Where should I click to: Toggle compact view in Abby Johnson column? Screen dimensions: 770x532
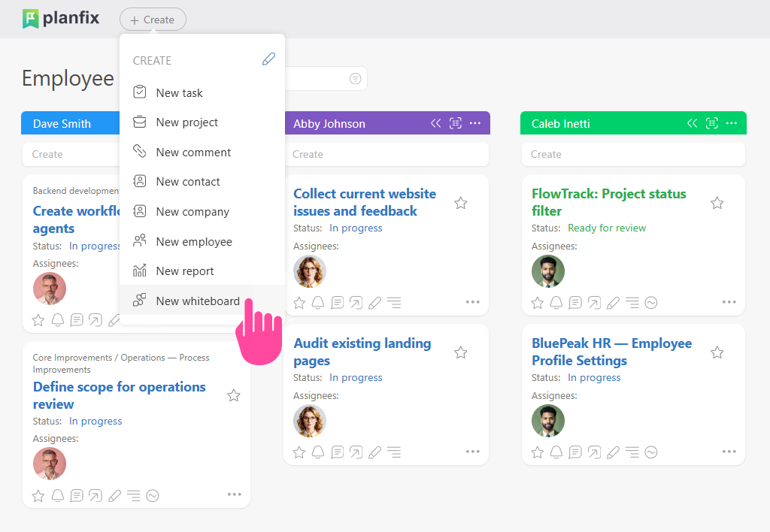(x=455, y=123)
